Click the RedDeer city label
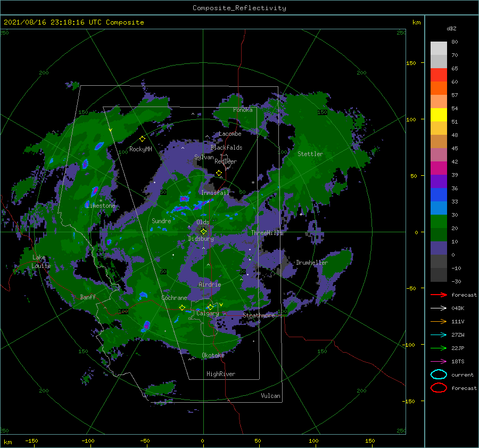The width and height of the screenshot is (479, 448). point(226,161)
